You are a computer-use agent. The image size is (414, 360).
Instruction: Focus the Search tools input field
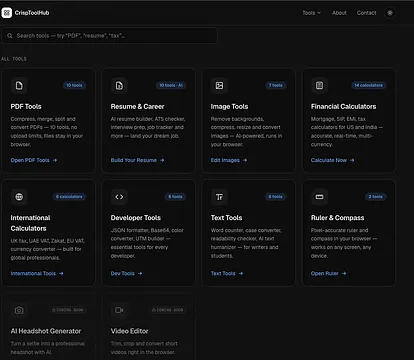pos(110,35)
